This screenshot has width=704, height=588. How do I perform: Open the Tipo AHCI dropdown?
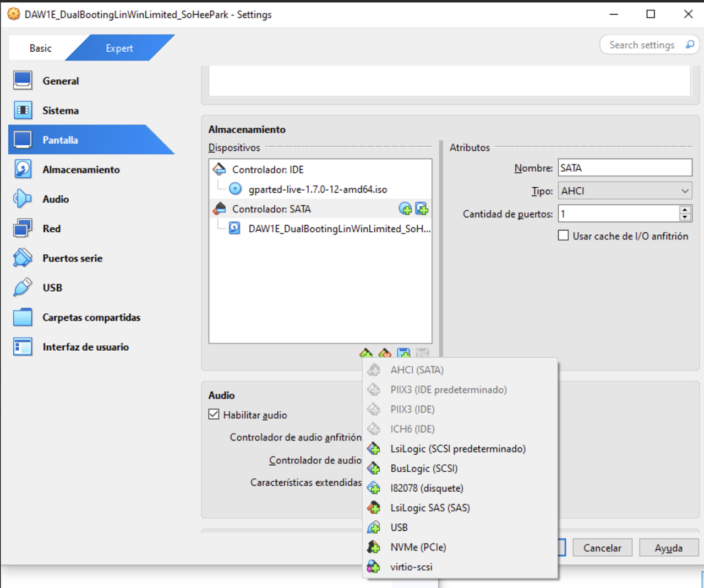[625, 191]
